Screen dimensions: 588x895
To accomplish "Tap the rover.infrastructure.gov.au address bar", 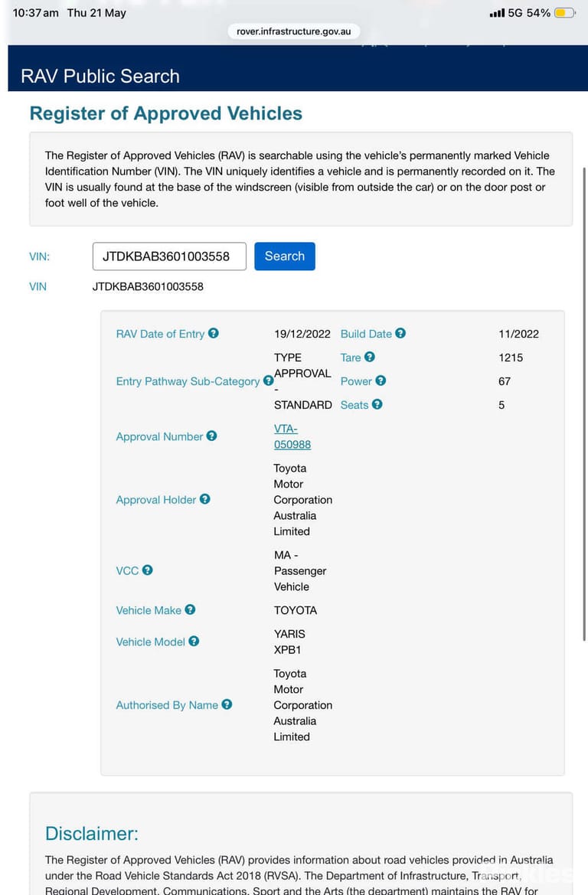I will pyautogui.click(x=294, y=31).
